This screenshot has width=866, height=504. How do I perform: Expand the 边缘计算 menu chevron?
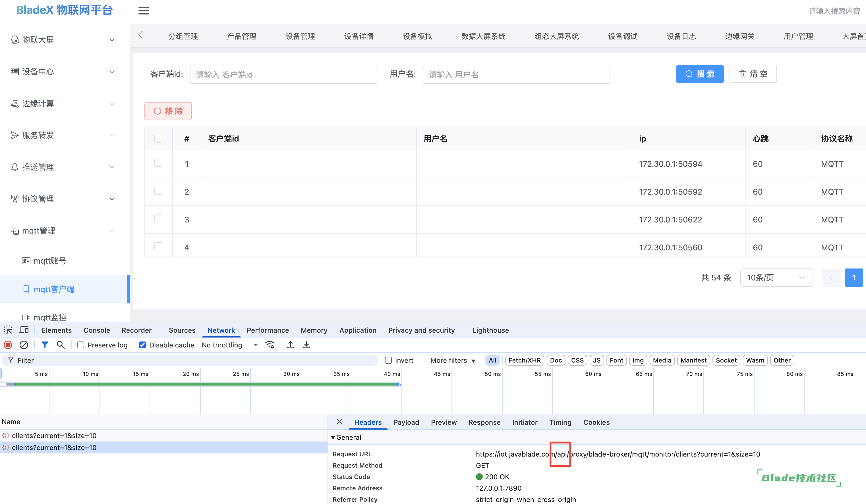pyautogui.click(x=112, y=103)
